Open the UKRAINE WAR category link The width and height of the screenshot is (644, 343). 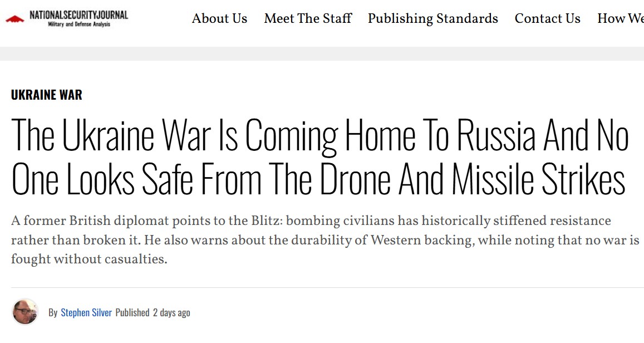coord(46,95)
